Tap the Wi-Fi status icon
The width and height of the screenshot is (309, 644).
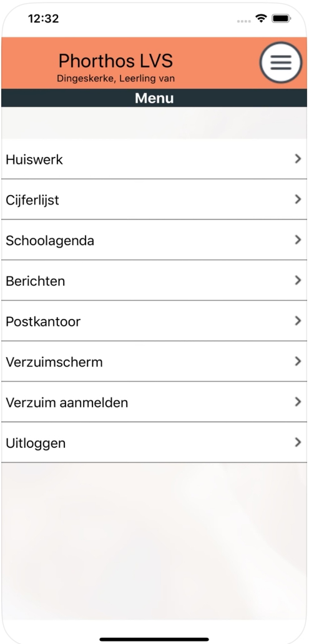click(261, 19)
